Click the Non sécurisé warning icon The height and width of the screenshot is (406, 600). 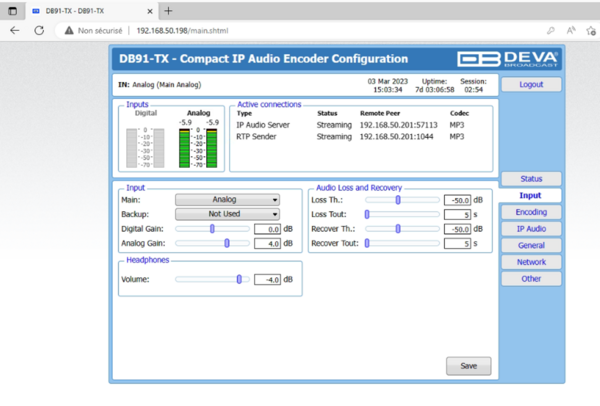69,31
